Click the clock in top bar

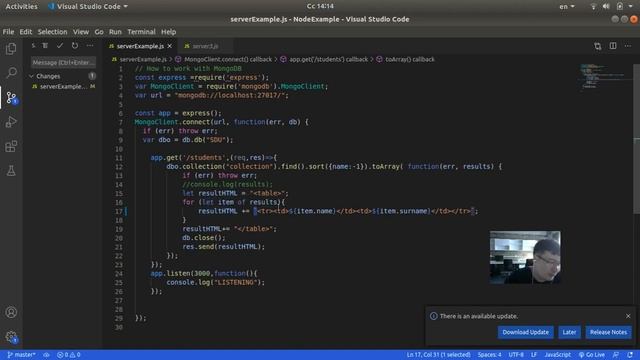tap(320, 6)
